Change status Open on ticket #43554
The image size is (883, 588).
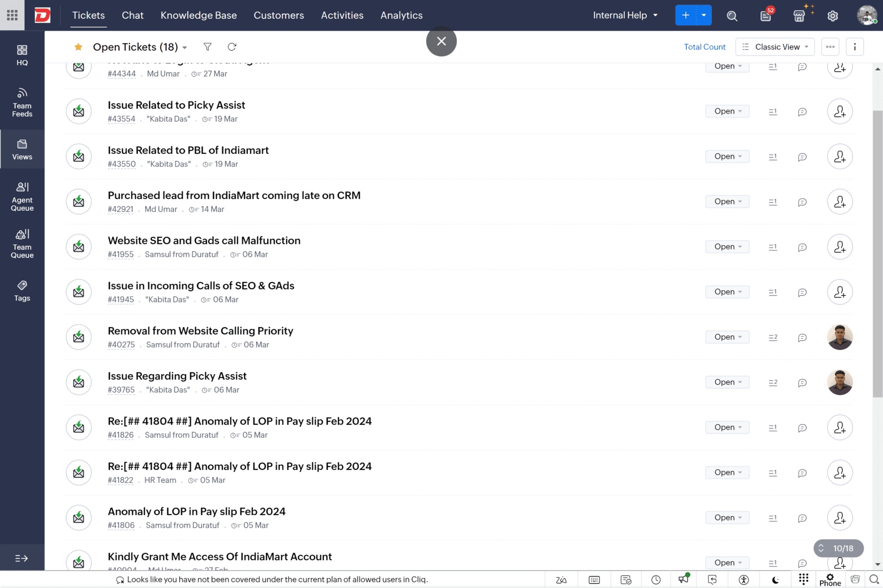tap(727, 111)
